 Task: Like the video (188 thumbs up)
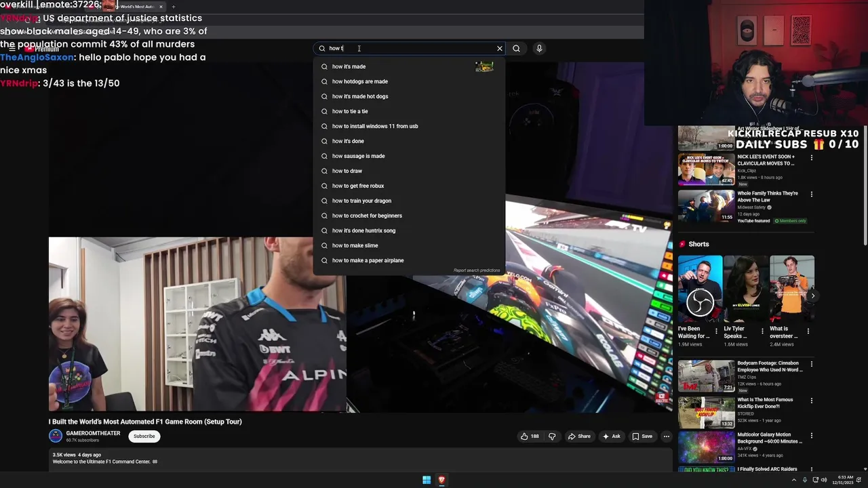[530, 436]
